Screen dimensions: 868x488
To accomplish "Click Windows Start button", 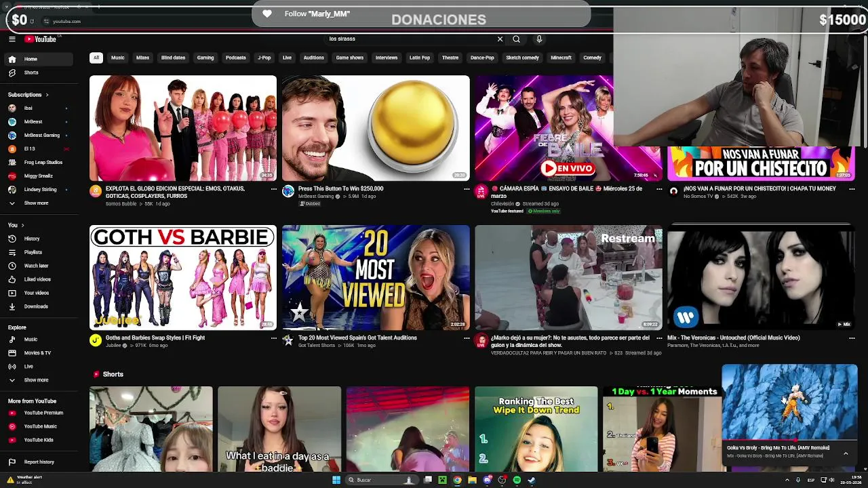I will point(336,480).
